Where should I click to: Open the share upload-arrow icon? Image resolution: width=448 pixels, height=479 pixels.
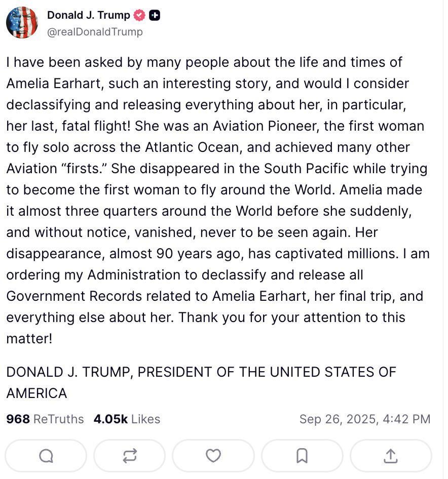(x=391, y=456)
